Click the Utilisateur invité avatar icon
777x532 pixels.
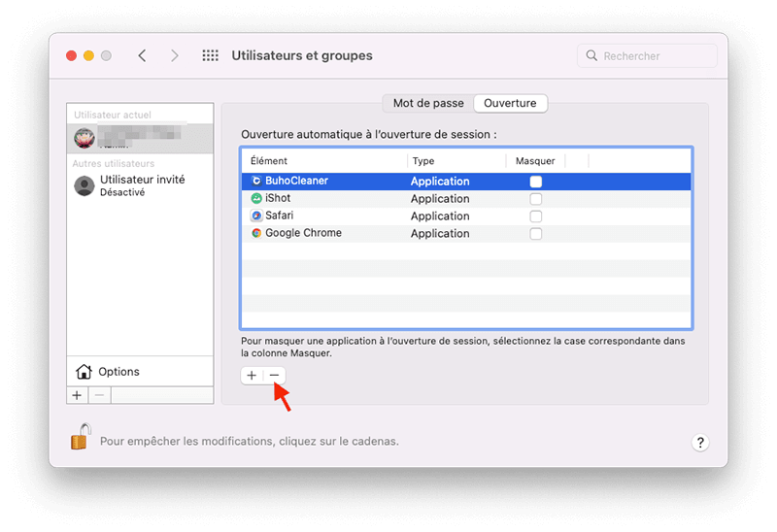tap(84, 185)
